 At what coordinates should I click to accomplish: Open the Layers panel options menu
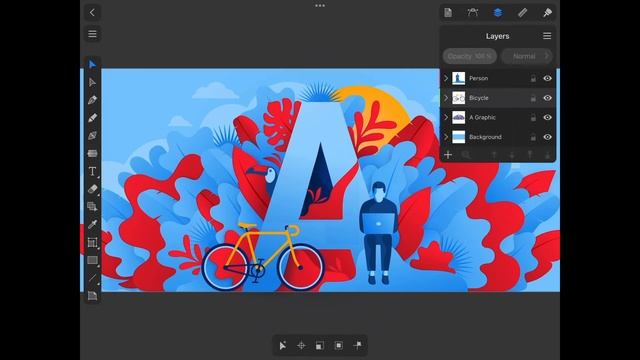point(547,36)
